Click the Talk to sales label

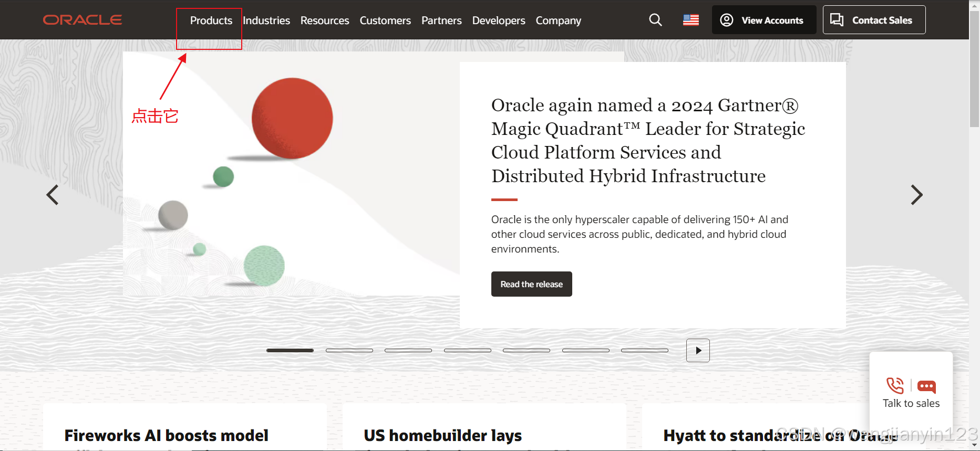pos(911,403)
